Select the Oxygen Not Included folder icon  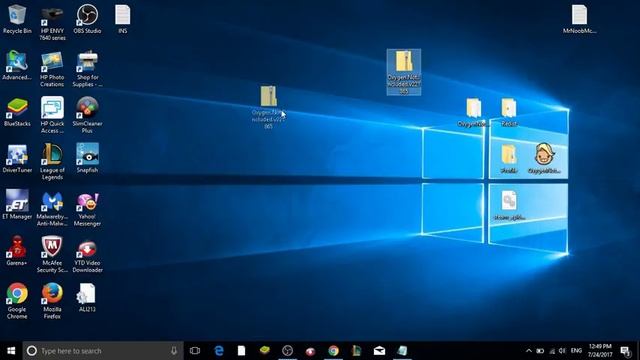[473, 113]
